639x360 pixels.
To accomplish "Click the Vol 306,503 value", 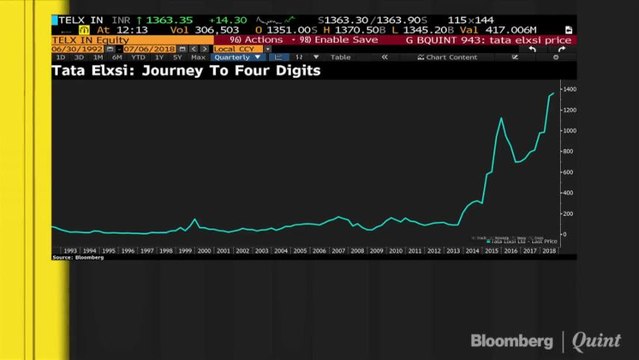I will coord(205,30).
